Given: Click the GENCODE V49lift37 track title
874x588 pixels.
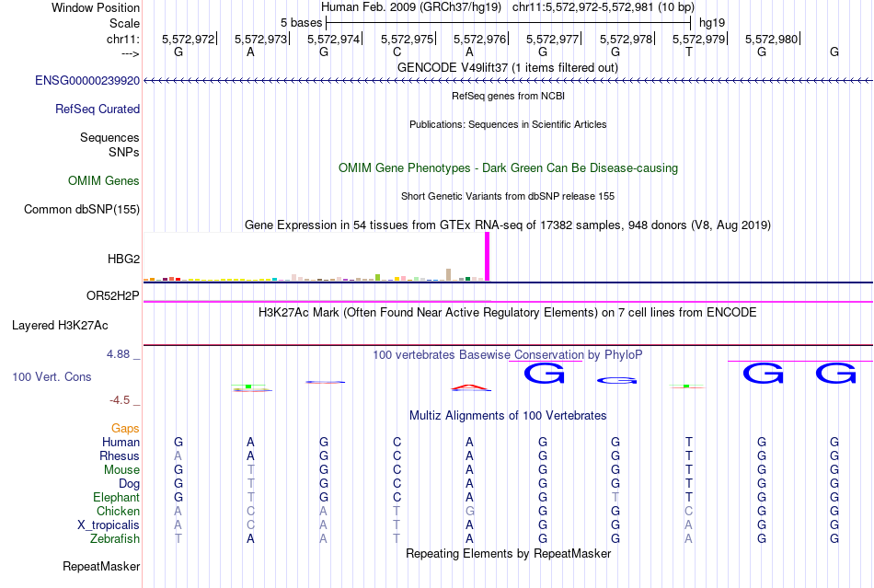Looking at the screenshot, I should tap(508, 68).
